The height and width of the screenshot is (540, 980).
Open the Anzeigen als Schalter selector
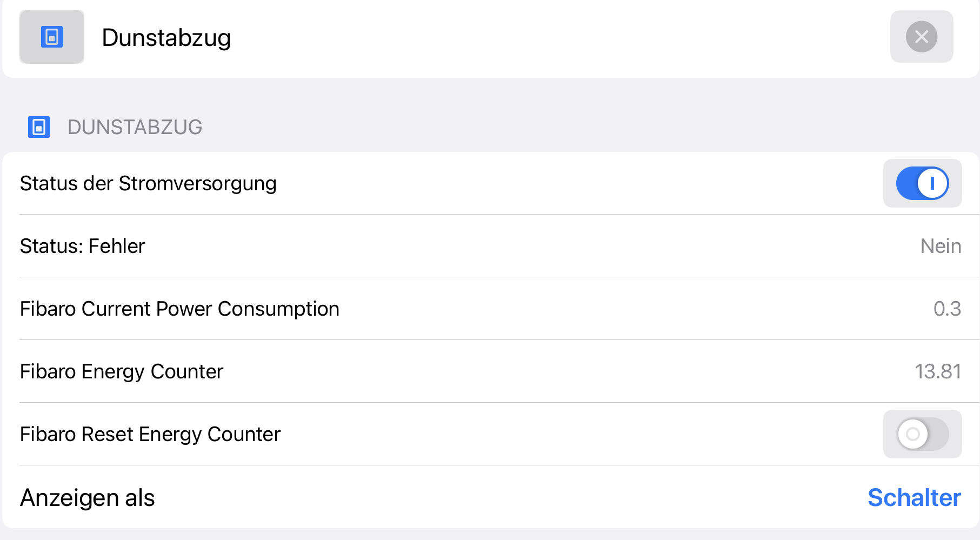click(914, 497)
